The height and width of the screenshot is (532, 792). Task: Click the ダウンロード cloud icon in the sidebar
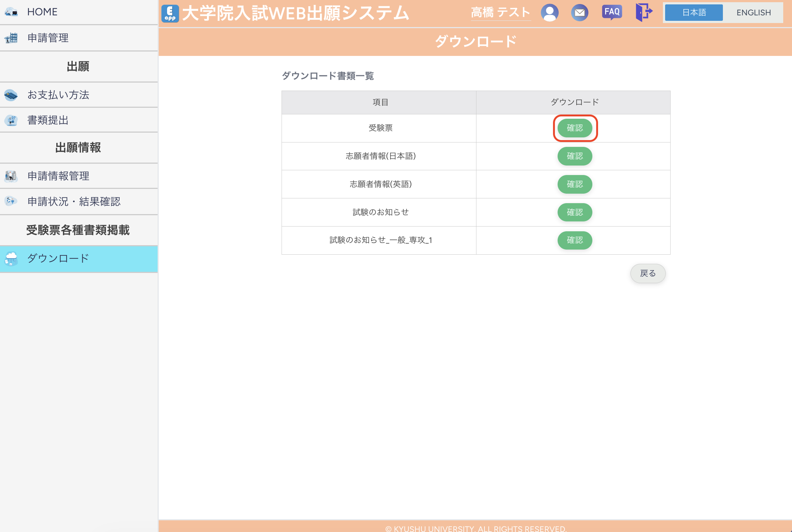pos(11,258)
